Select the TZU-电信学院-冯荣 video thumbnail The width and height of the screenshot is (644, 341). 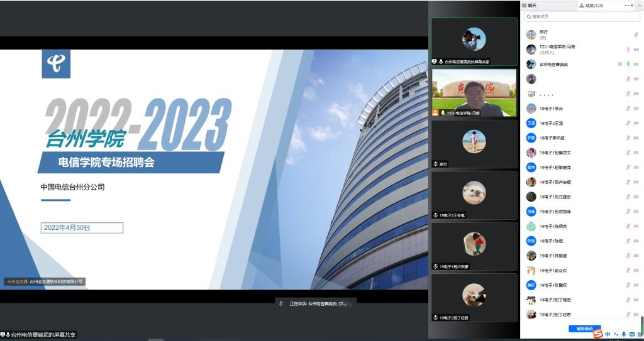click(x=474, y=92)
